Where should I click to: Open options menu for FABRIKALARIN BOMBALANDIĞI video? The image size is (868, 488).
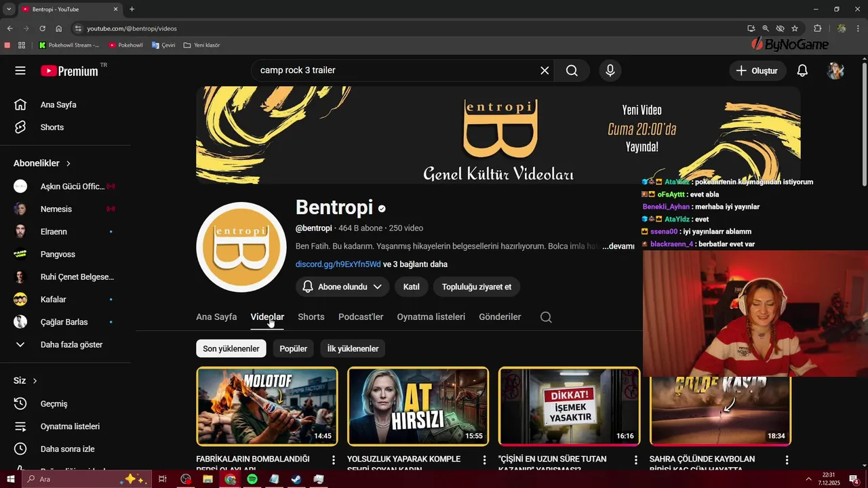point(333,460)
